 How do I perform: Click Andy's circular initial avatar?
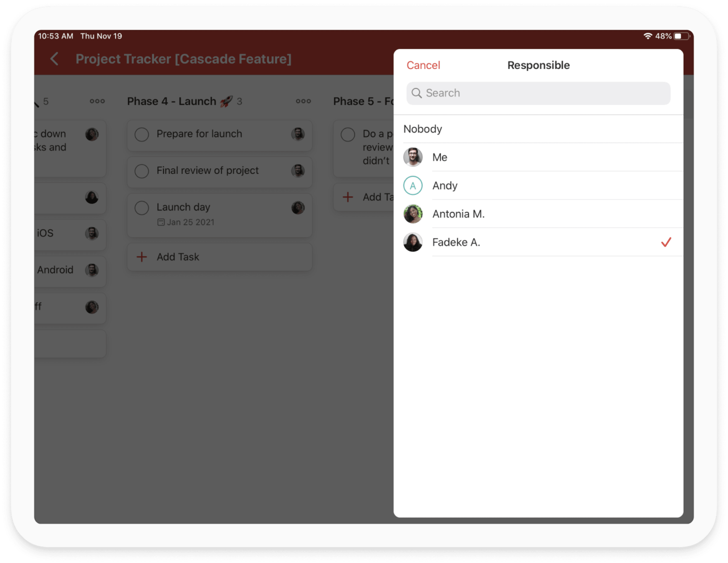pos(413,185)
